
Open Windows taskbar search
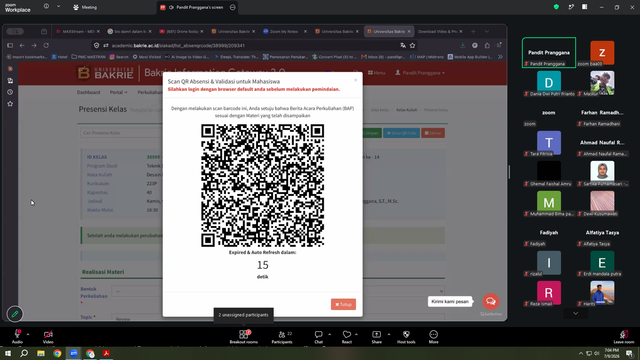(24, 353)
